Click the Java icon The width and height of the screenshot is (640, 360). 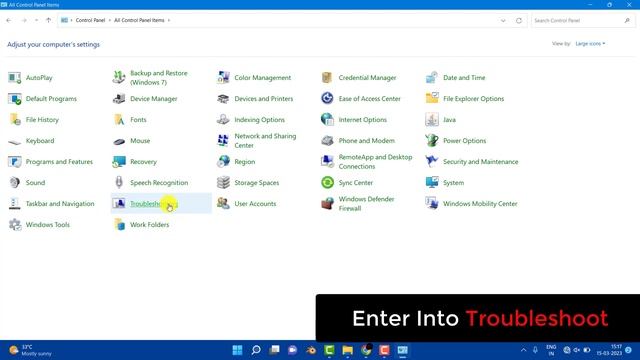pyautogui.click(x=432, y=120)
